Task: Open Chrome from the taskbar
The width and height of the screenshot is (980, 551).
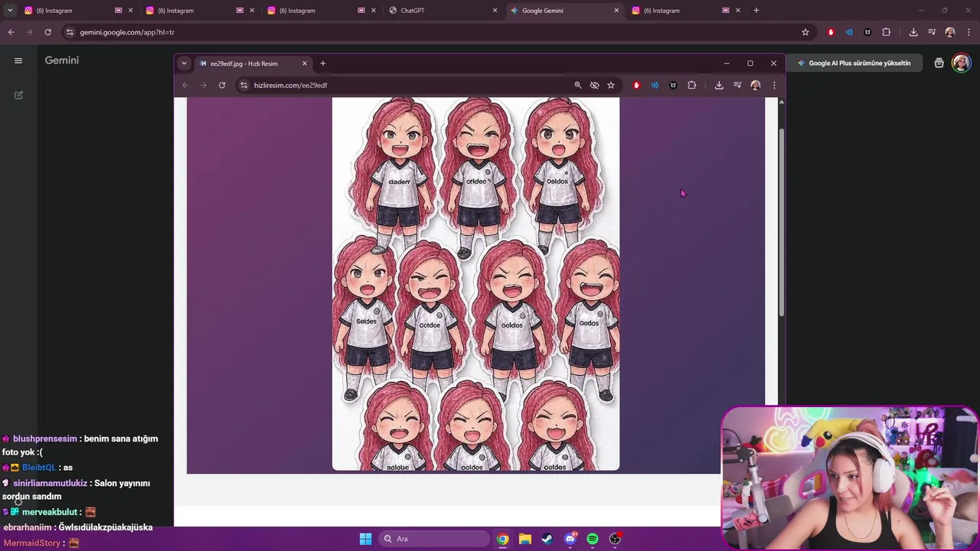Action: point(502,539)
